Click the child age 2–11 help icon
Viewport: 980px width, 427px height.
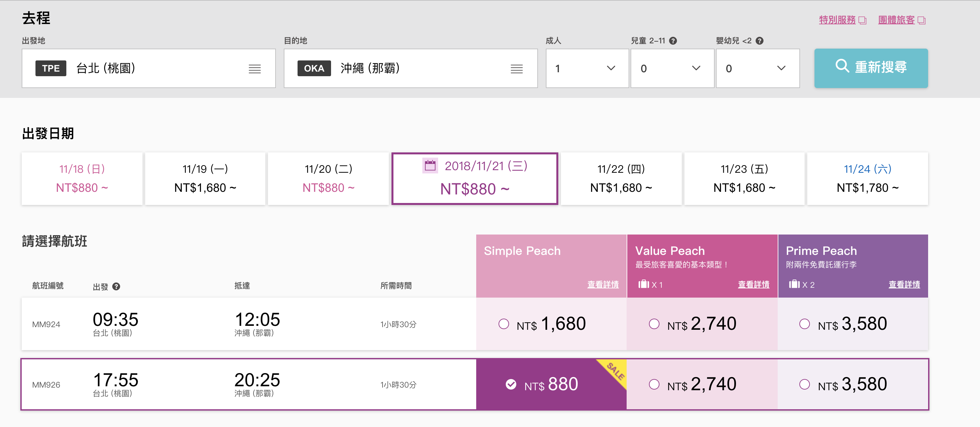[x=673, y=41]
